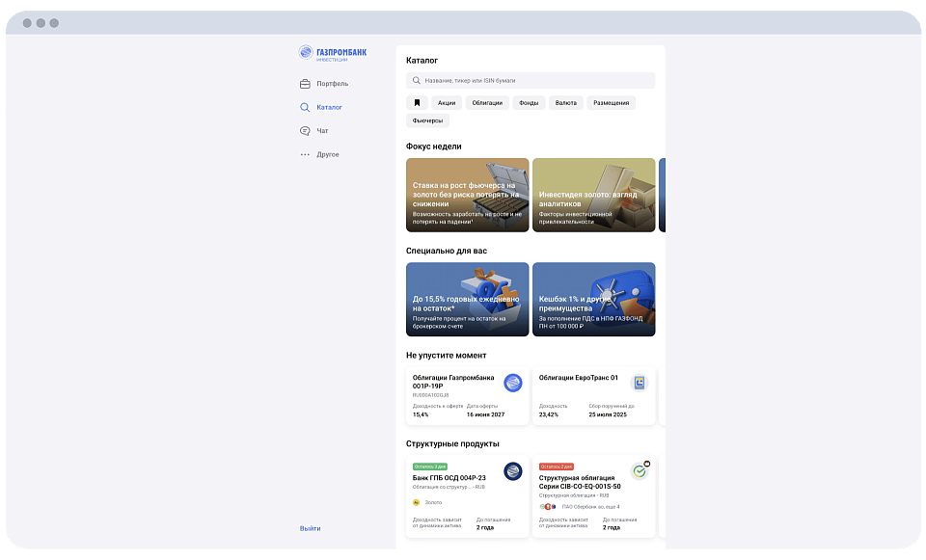Click green checkmark logo on CIB-CO-EQ-001S-50 card

tap(639, 471)
